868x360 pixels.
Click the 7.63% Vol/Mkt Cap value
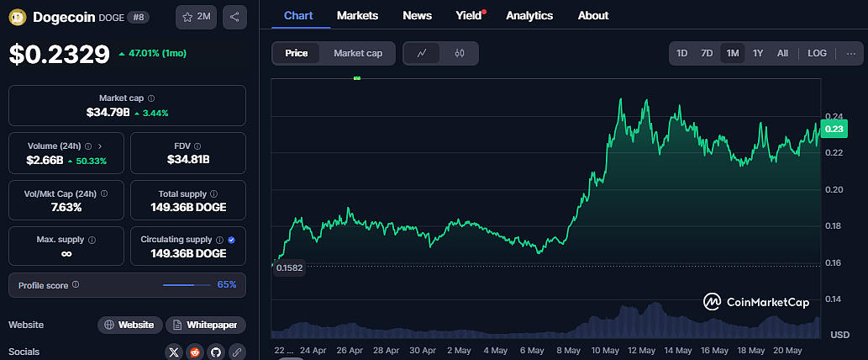(x=65, y=208)
